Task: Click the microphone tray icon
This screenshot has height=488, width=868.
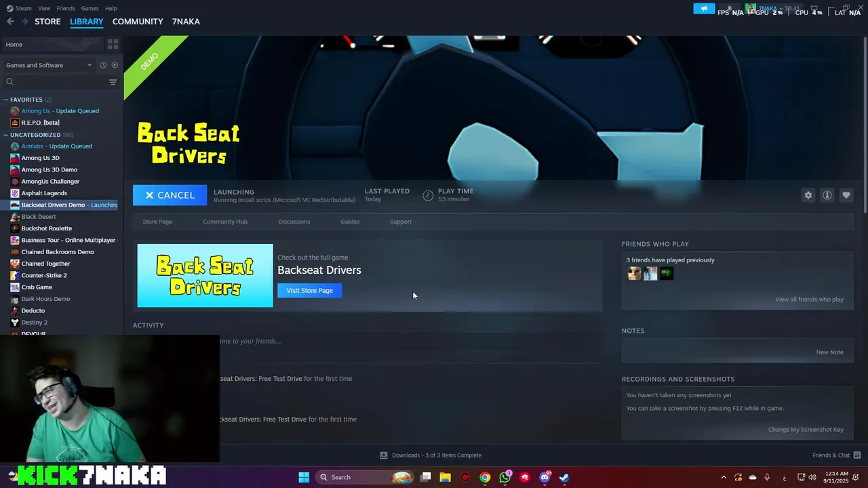Action: (x=767, y=477)
